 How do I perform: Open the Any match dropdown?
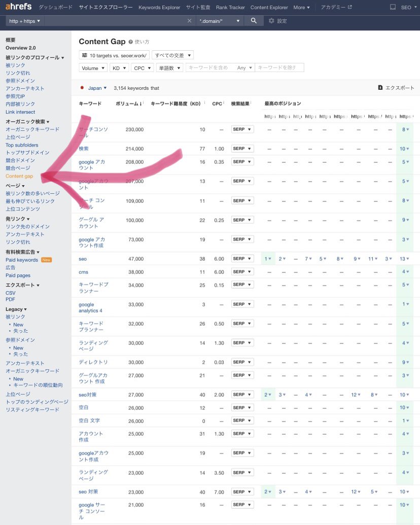pyautogui.click(x=244, y=68)
